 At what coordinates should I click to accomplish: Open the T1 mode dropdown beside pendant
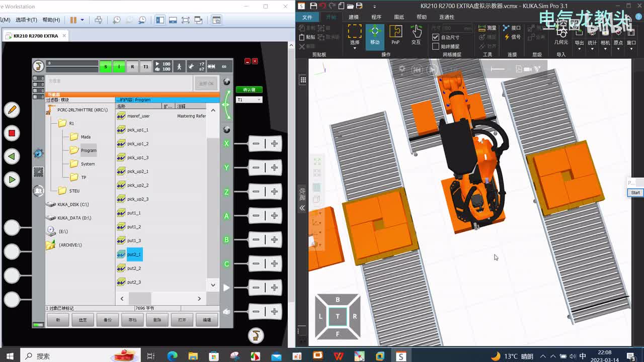249,100
